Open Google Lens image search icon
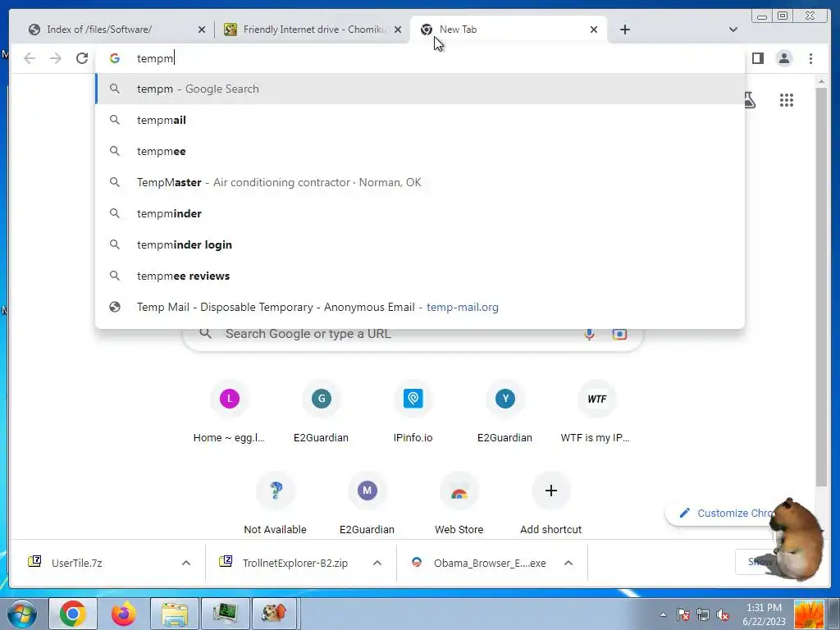The height and width of the screenshot is (630, 840). pyautogui.click(x=619, y=334)
